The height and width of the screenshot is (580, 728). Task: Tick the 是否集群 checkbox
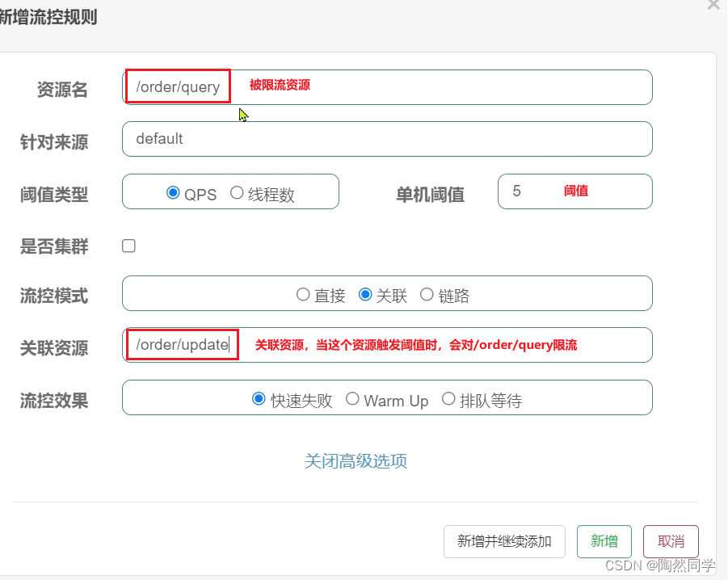128,246
